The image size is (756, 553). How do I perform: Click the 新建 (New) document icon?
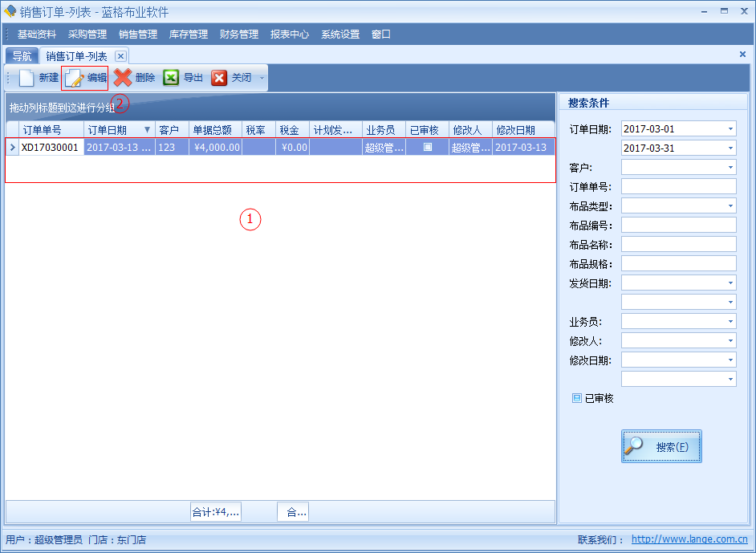(x=27, y=78)
